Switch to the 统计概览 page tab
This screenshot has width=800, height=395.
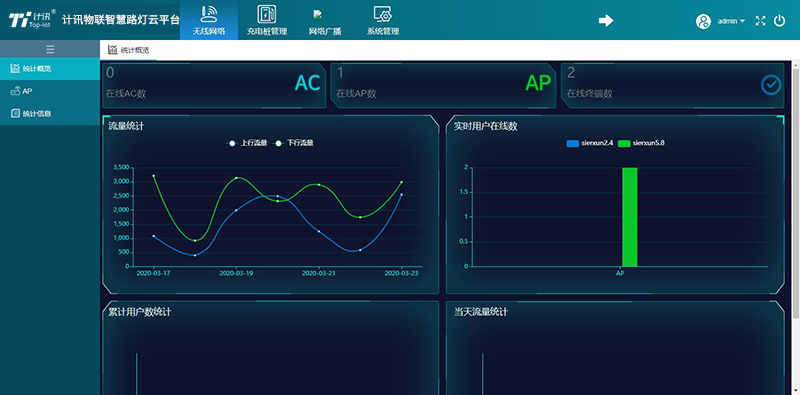point(129,50)
